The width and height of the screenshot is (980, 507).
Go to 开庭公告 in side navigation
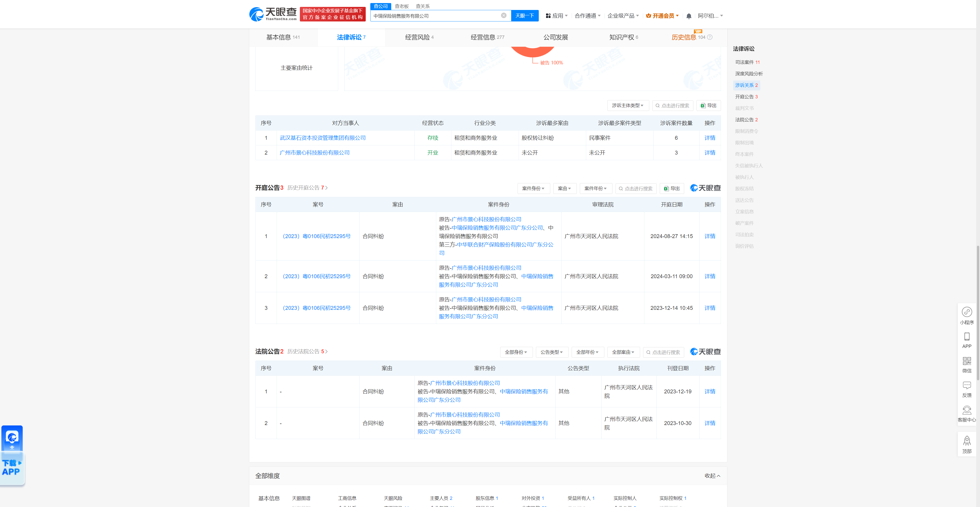(746, 97)
